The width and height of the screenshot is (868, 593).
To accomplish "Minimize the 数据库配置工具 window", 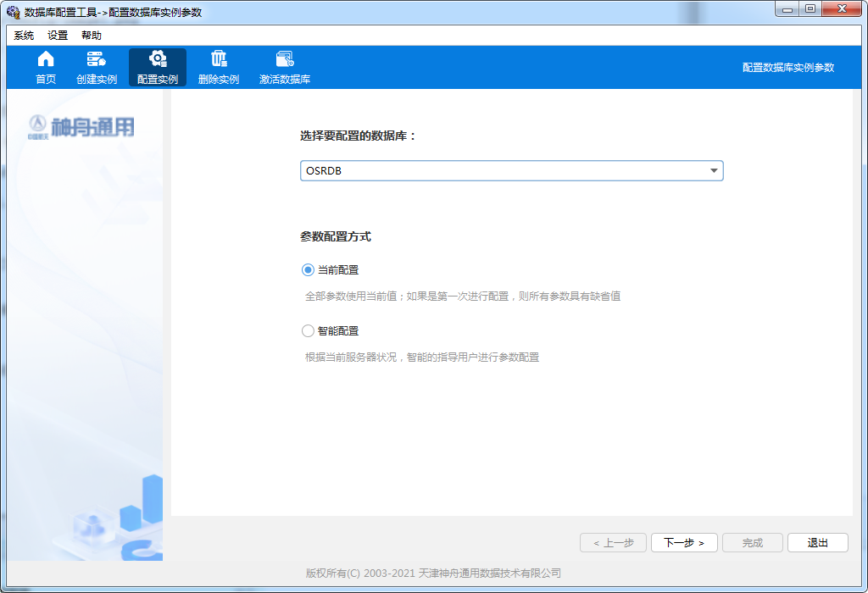I will coord(787,8).
